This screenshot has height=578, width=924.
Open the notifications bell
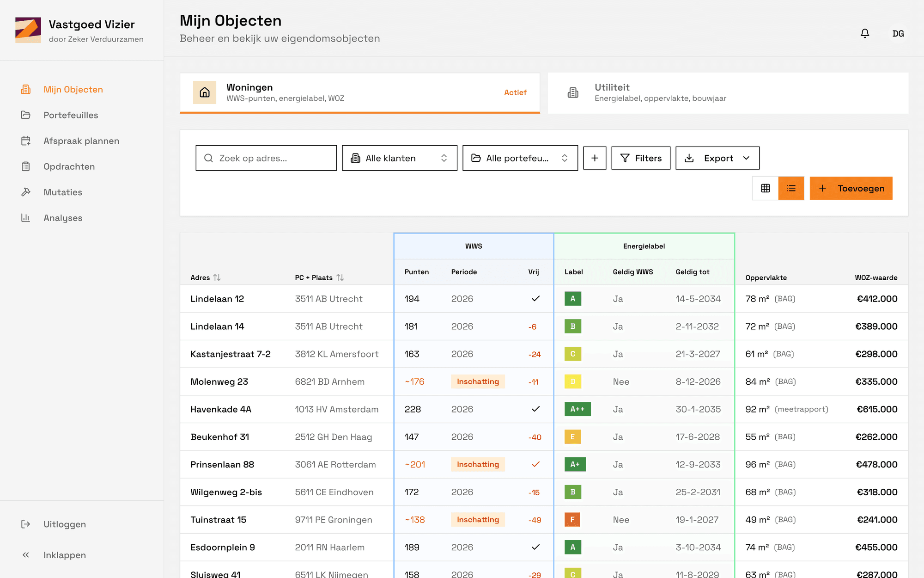pos(865,33)
